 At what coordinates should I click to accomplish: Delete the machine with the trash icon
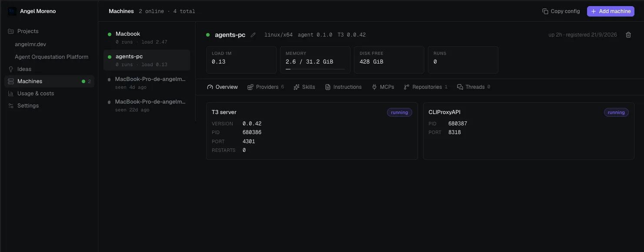[628, 35]
